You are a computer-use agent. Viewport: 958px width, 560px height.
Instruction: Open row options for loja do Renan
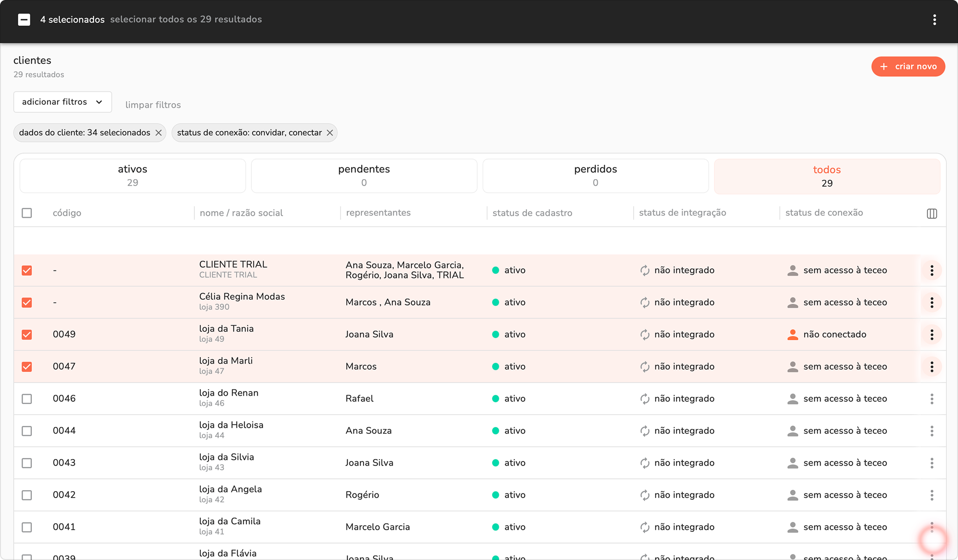tap(932, 399)
